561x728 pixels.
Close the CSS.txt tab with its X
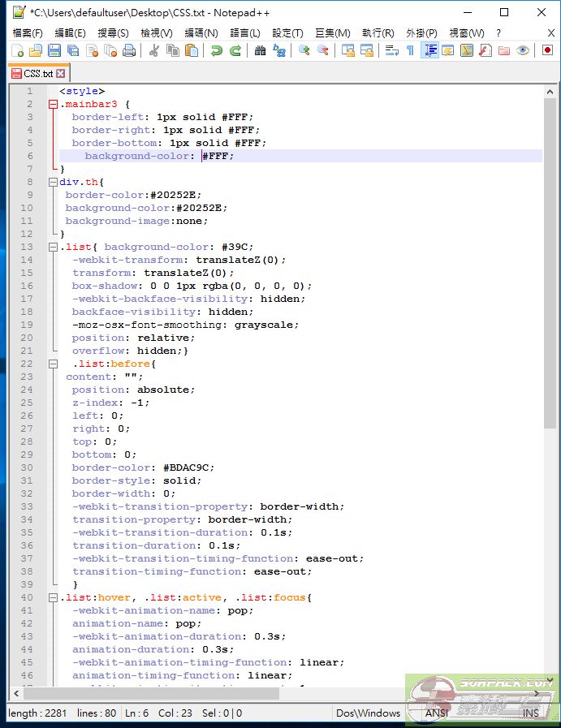(61, 73)
